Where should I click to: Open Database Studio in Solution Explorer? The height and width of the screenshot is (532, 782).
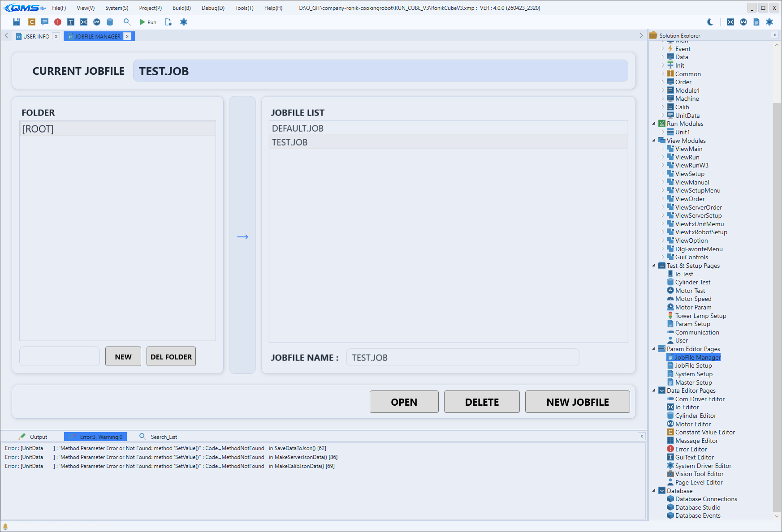(x=698, y=507)
